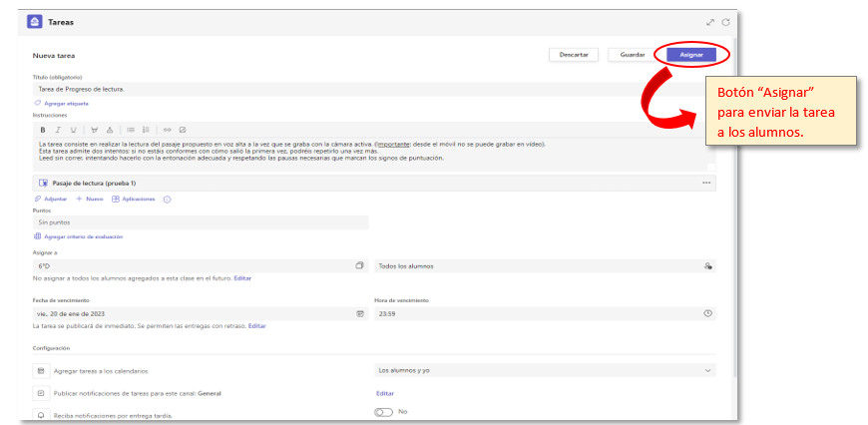
Task: Open the student picker icon beside Todos los alumnos
Action: point(707,266)
